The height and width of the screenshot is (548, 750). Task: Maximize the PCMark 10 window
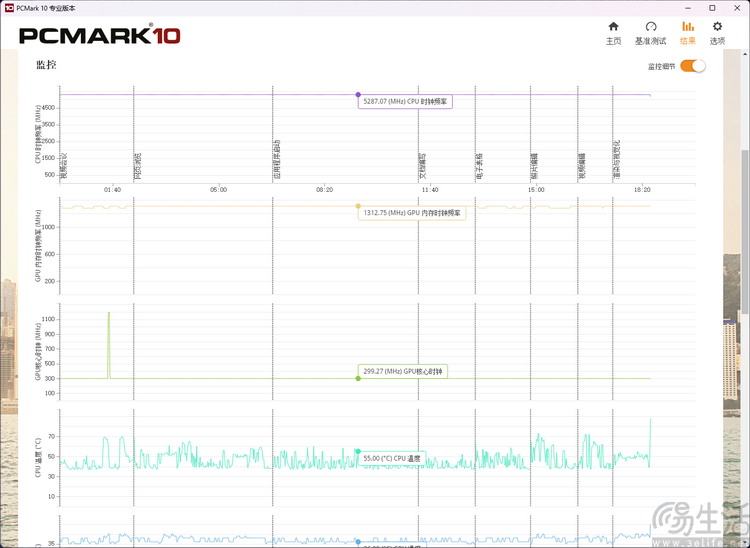click(712, 8)
